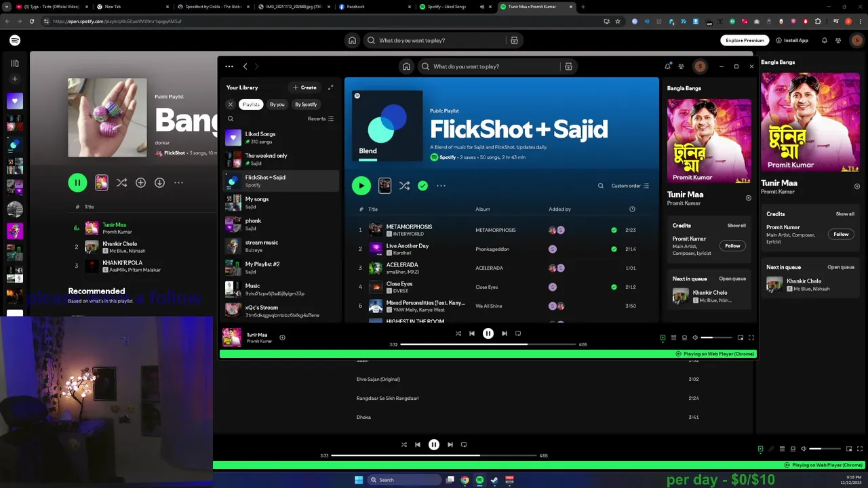Image resolution: width=868 pixels, height=488 pixels.
Task: Switch to Facebook browser tab
Action: tap(373, 7)
